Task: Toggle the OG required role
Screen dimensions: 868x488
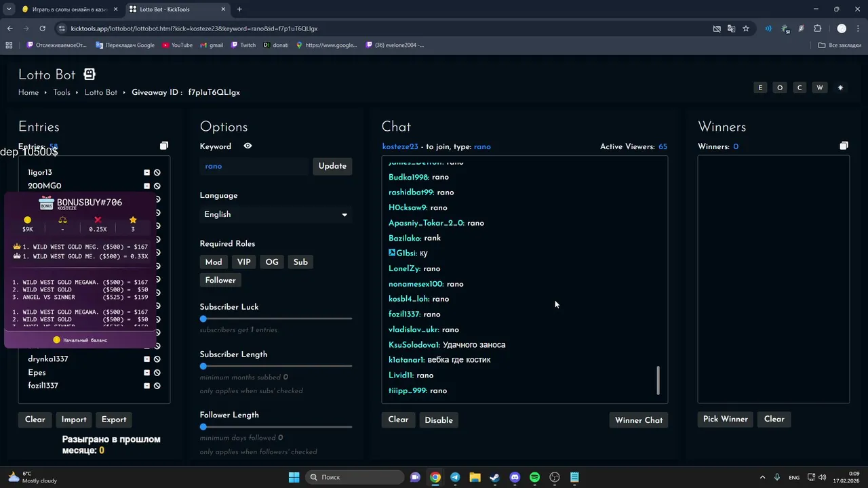Action: (272, 262)
